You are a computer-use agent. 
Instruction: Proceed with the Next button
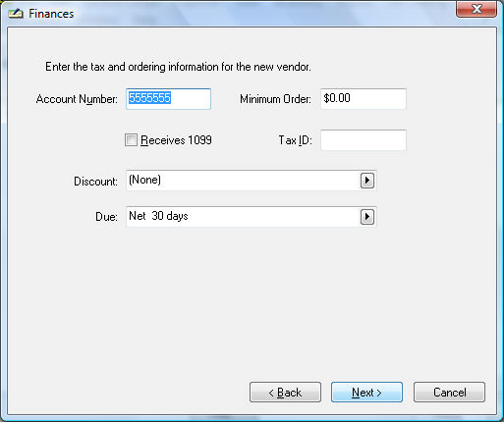tap(366, 392)
